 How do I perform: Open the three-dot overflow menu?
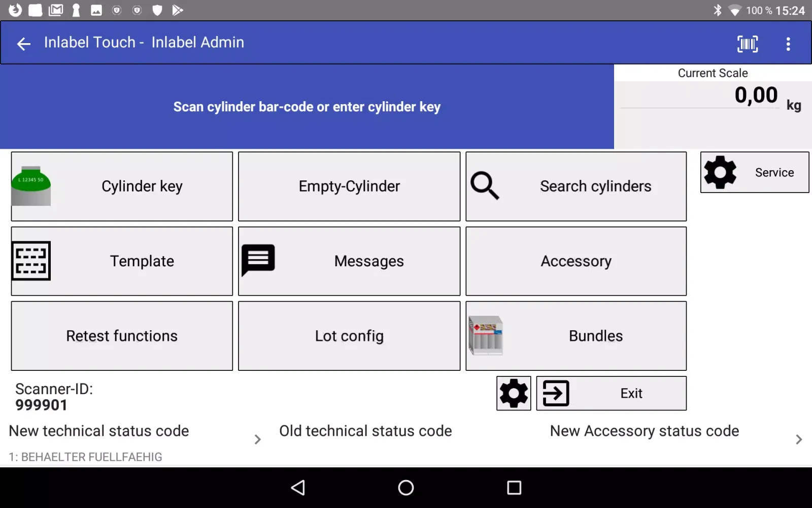[x=788, y=44]
